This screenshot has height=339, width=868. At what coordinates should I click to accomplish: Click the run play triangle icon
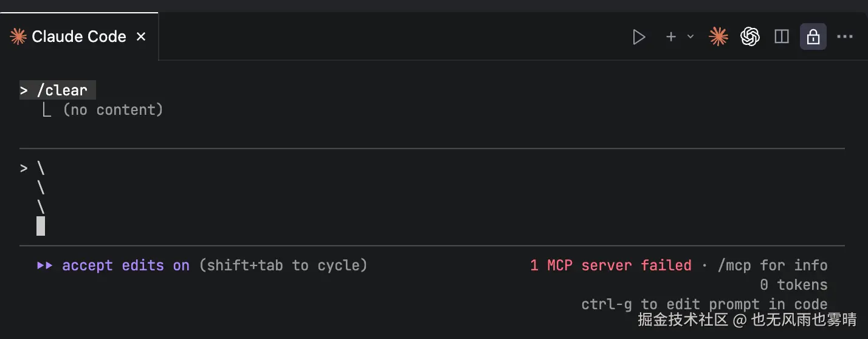click(x=639, y=37)
